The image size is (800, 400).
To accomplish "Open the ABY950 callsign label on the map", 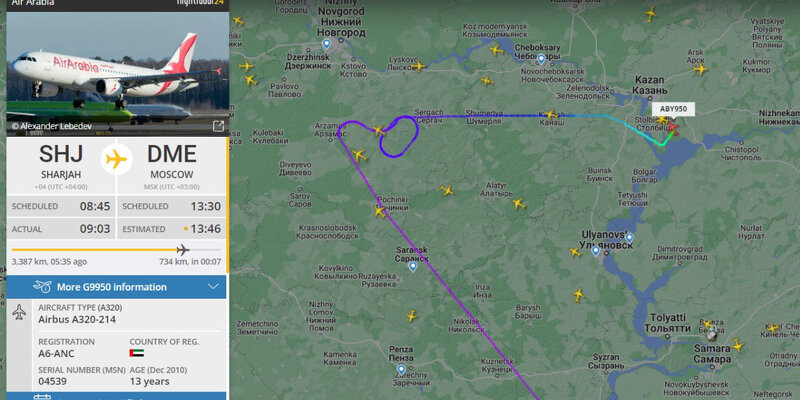I will point(673,109).
